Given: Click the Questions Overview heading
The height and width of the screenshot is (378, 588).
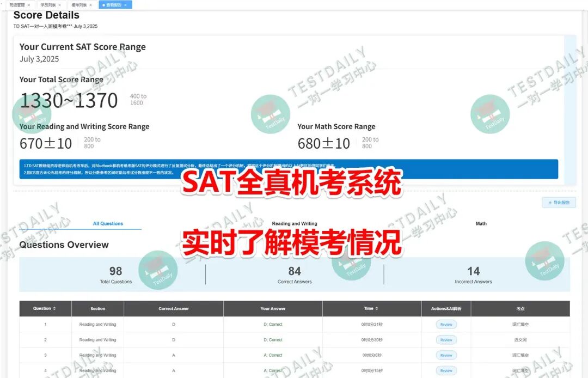Looking at the screenshot, I should [64, 245].
